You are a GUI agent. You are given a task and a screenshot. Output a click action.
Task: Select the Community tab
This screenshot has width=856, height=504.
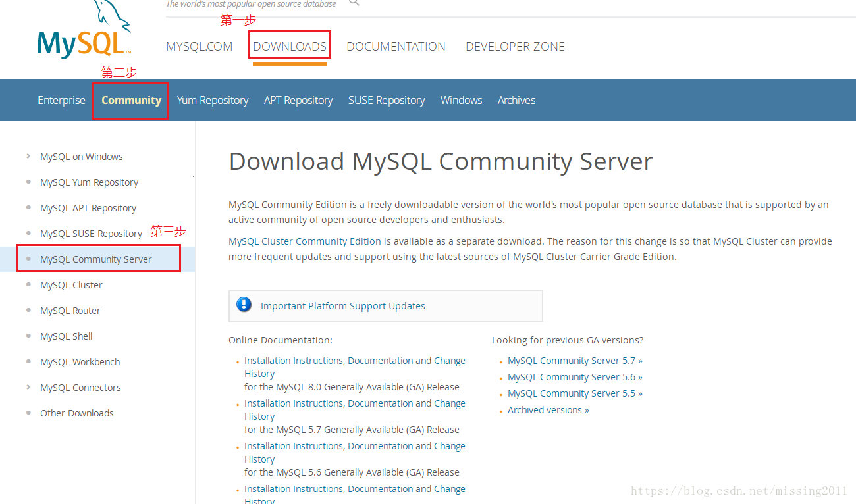(x=130, y=100)
